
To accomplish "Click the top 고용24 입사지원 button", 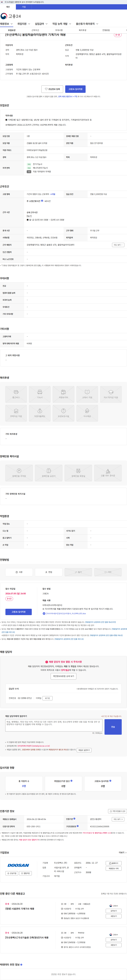I will coord(75,89).
